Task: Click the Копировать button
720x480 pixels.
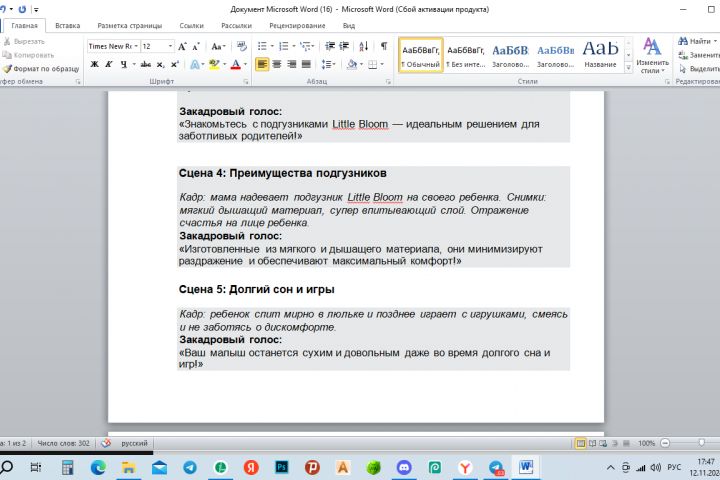Action: (28, 55)
